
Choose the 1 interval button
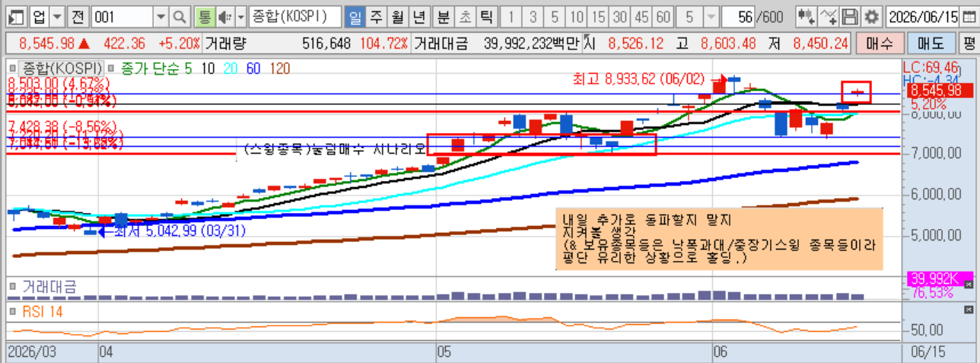pyautogui.click(x=512, y=16)
